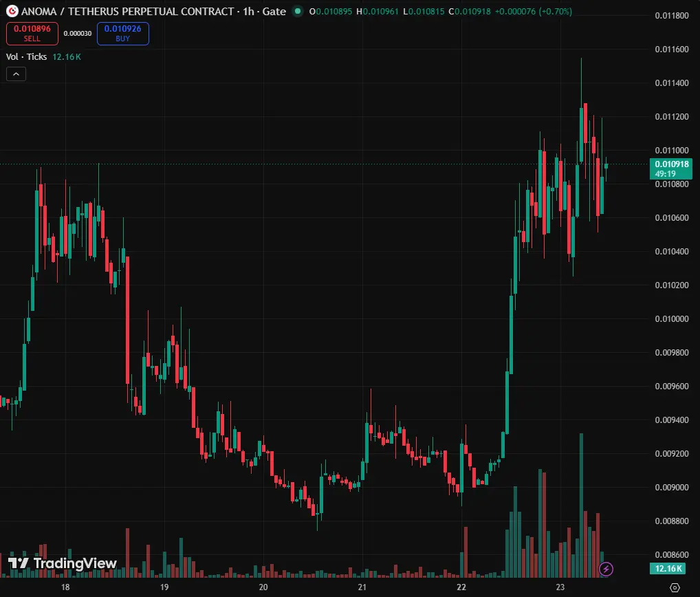Image resolution: width=700 pixels, height=597 pixels.
Task: Click the O0.010895 open value in header
Action: (x=330, y=12)
